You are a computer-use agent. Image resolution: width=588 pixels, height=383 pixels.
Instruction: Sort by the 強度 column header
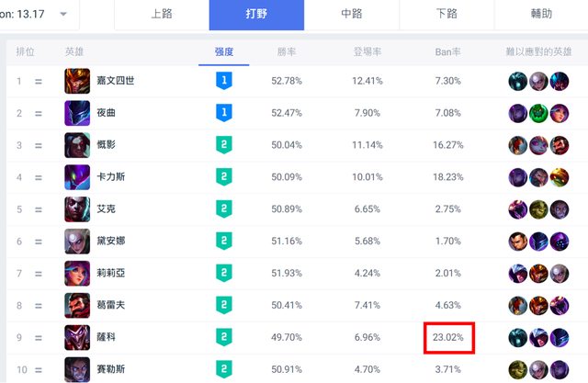(224, 51)
